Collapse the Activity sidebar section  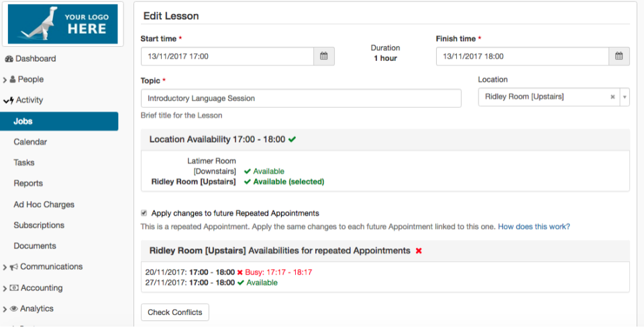[x=5, y=101]
